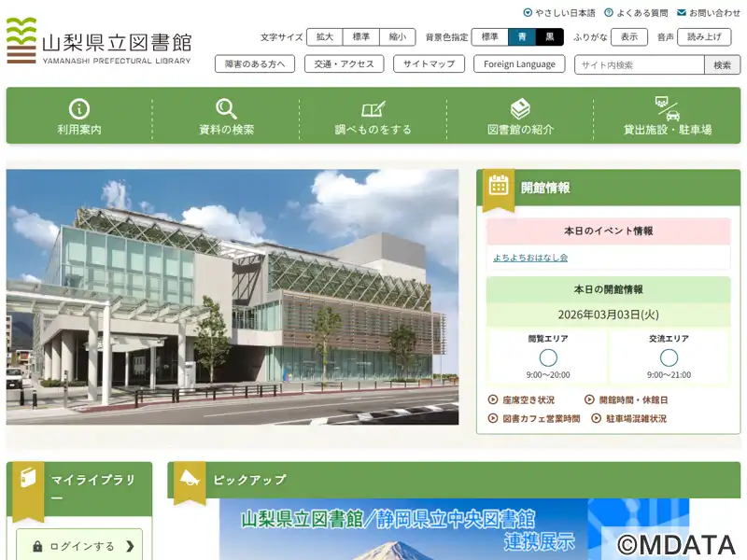Select the 青 background color swatch
The width and height of the screenshot is (747, 560).
pyautogui.click(x=522, y=37)
